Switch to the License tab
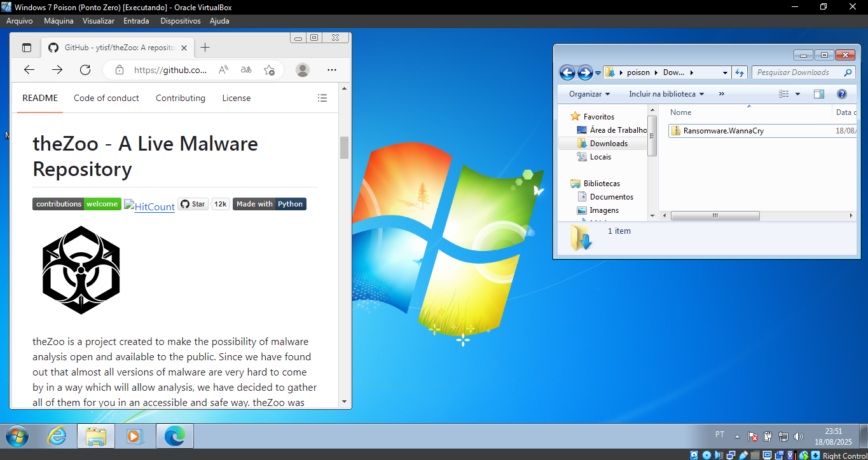Screen dimensions: 868x460 (237, 98)
